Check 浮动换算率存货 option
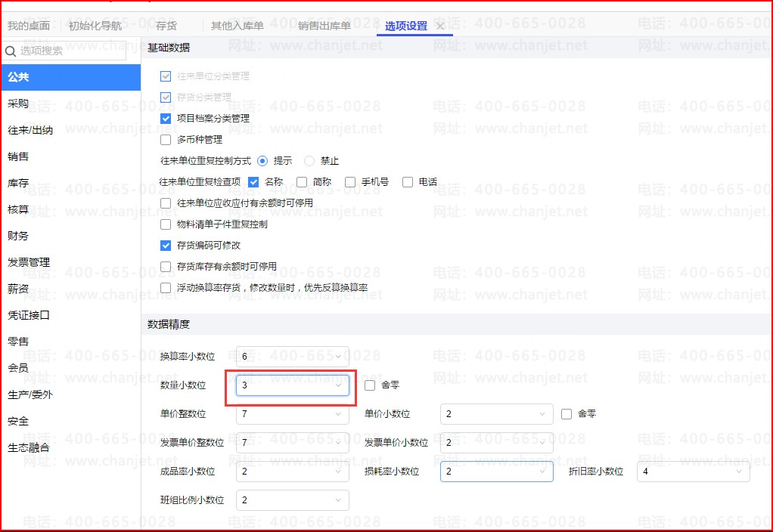The height and width of the screenshot is (532, 773). 166,288
